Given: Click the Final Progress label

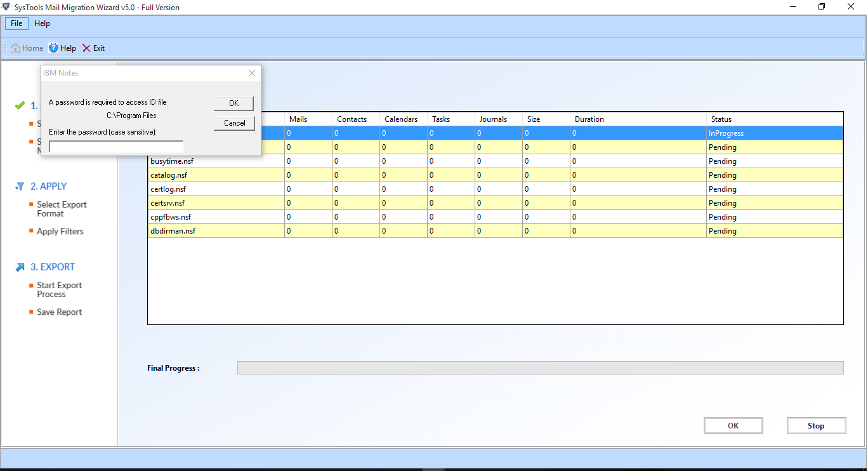Looking at the screenshot, I should click(x=173, y=368).
